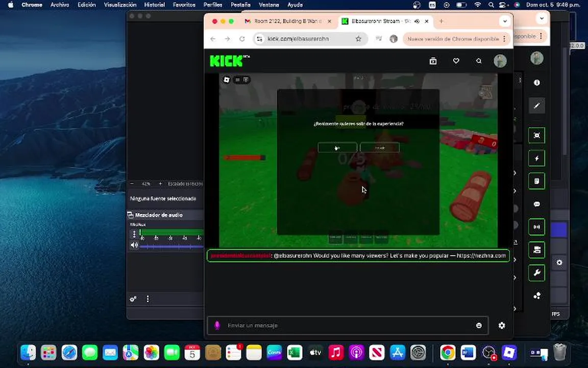Click the Mezclador de audio panel header
The image size is (588, 368).
[x=165, y=215]
